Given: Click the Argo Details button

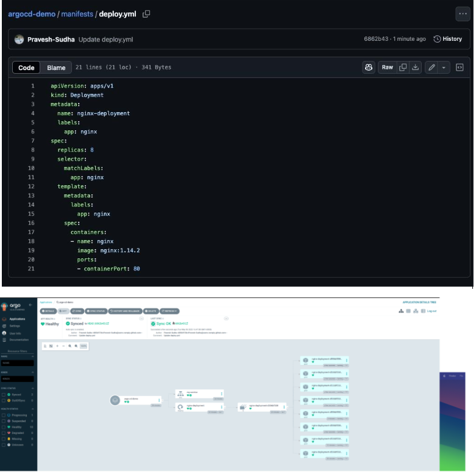Looking at the screenshot, I should click(x=48, y=311).
